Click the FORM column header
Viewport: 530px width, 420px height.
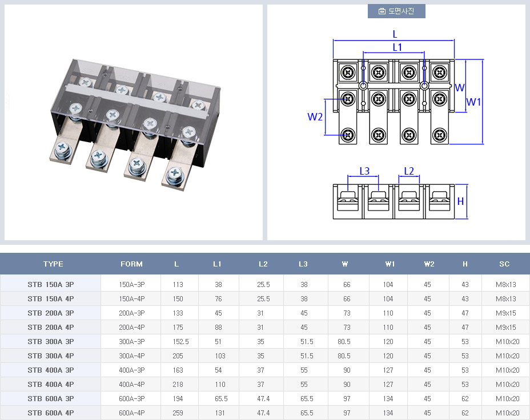pos(131,264)
